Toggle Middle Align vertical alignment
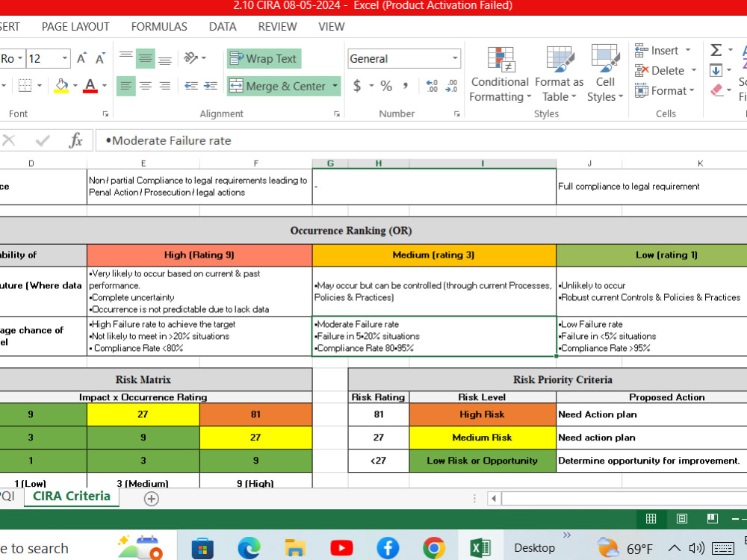 click(x=146, y=58)
